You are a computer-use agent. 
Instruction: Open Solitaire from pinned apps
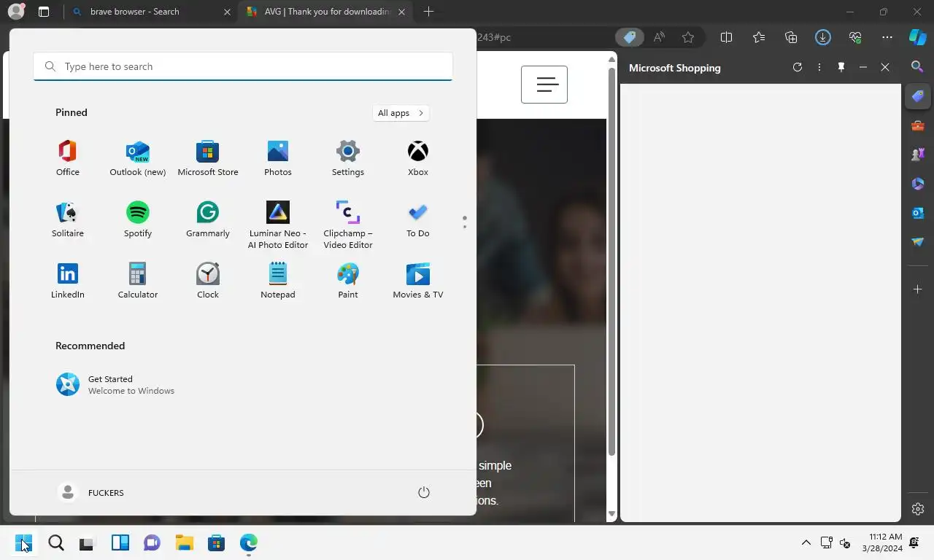pyautogui.click(x=68, y=219)
